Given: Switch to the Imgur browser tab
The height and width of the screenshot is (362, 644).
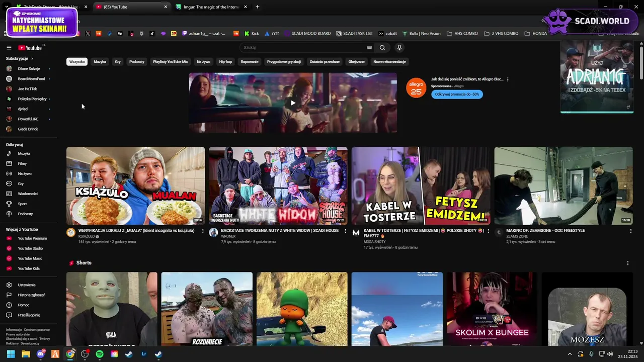Looking at the screenshot, I should pos(211,7).
